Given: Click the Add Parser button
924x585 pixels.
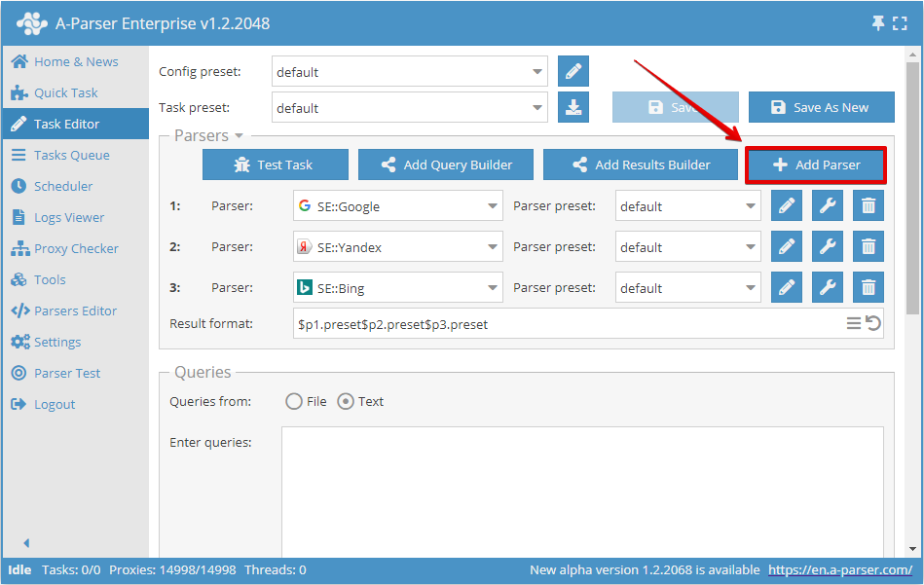Looking at the screenshot, I should [x=816, y=165].
